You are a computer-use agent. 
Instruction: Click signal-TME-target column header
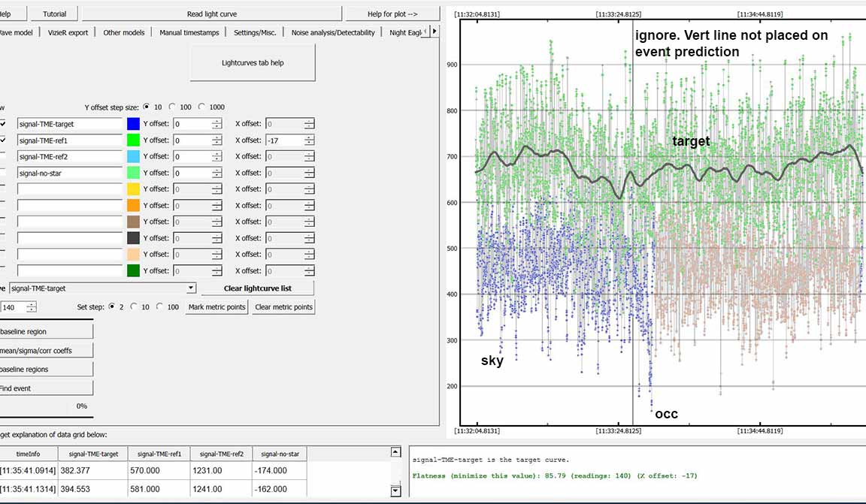[x=92, y=454]
